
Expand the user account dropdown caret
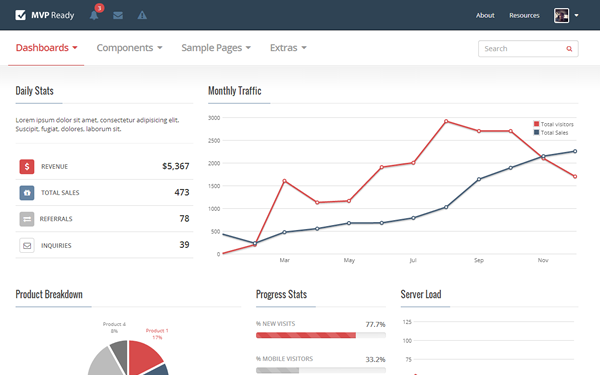576,15
